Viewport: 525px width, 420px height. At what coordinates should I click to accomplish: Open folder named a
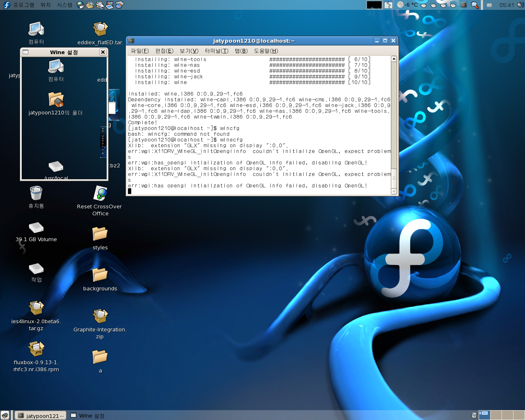[x=100, y=361]
